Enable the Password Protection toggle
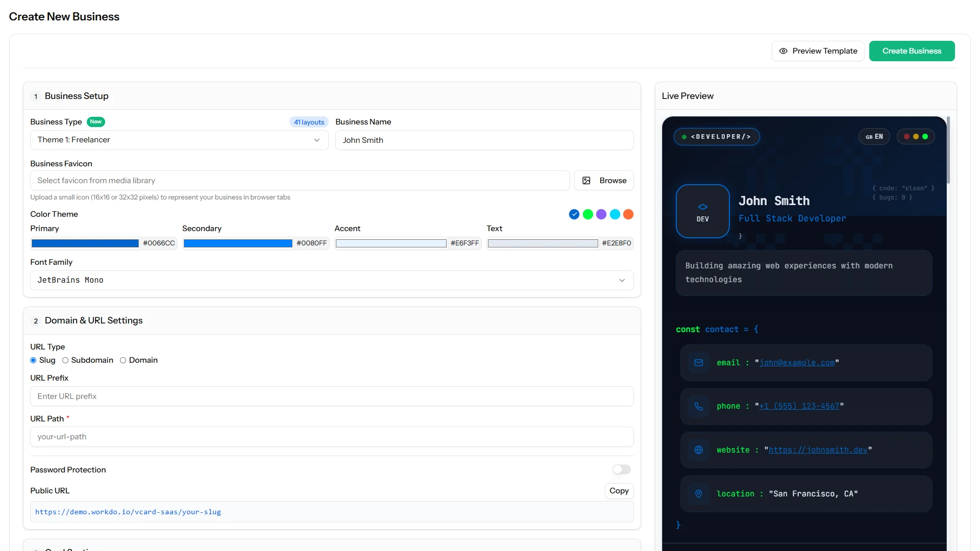Image resolution: width=980 pixels, height=551 pixels. pyautogui.click(x=622, y=469)
